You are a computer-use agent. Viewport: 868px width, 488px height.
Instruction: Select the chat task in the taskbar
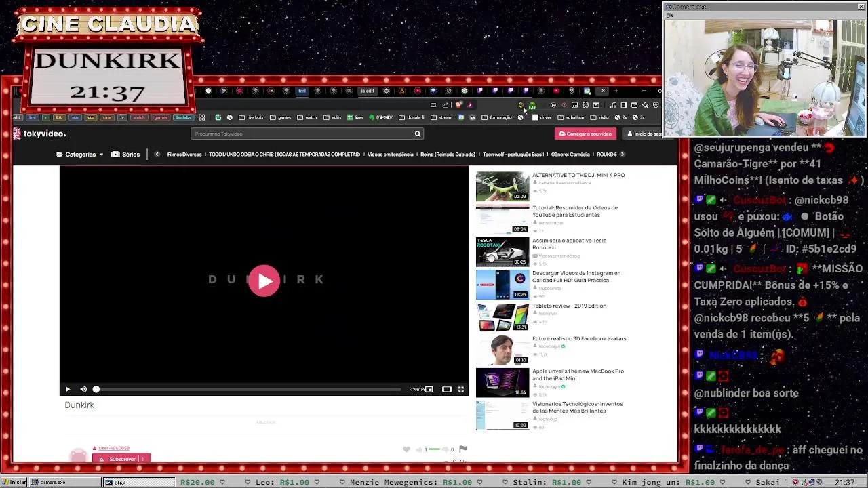[x=138, y=483]
